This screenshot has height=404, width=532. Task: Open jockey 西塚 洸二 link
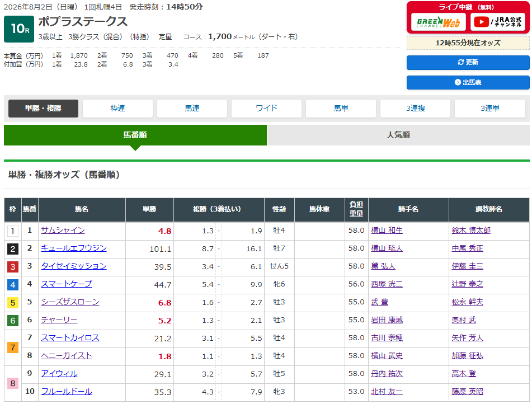(x=387, y=284)
